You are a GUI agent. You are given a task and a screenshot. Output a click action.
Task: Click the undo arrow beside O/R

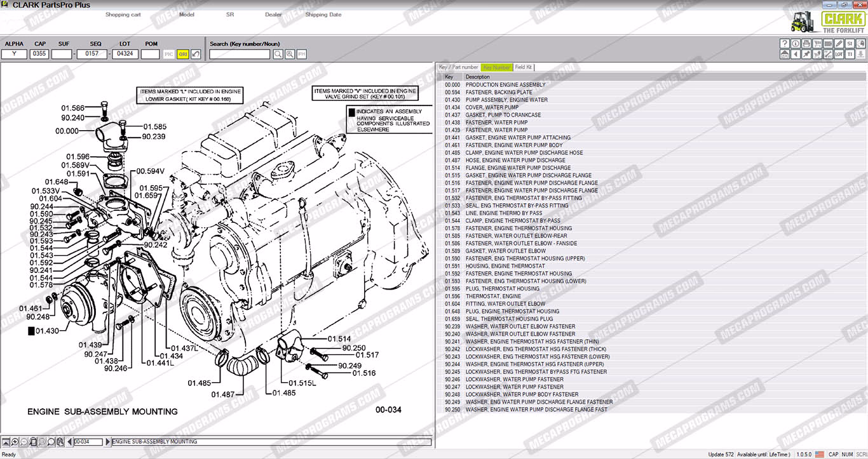(x=196, y=55)
